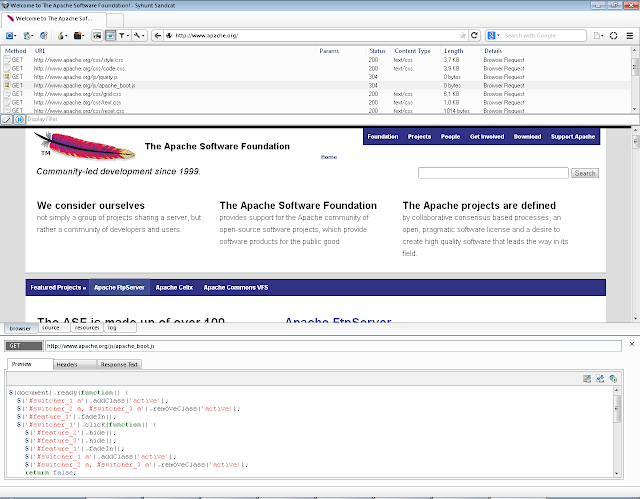
Task: Bookmark page with the star icon
Action: (x=462, y=35)
